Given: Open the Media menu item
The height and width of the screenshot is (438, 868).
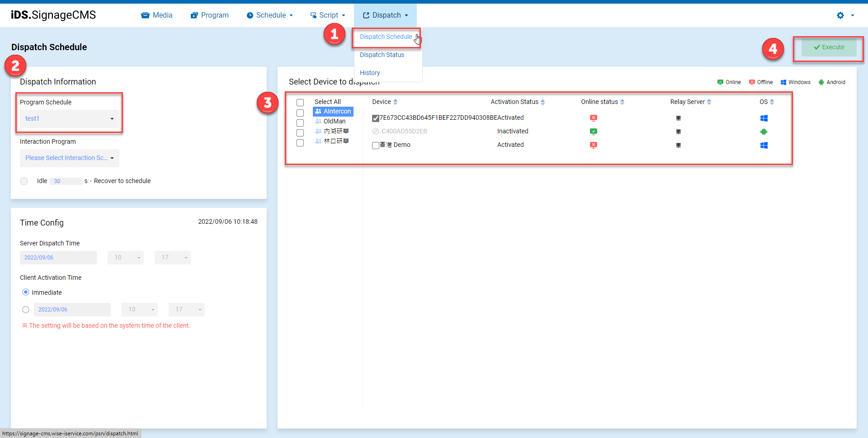Looking at the screenshot, I should (157, 15).
